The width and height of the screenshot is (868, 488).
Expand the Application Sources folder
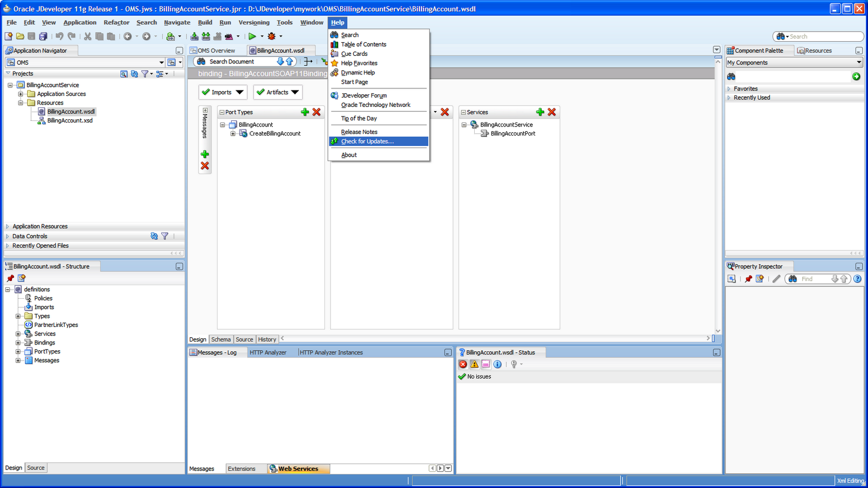pos(21,94)
